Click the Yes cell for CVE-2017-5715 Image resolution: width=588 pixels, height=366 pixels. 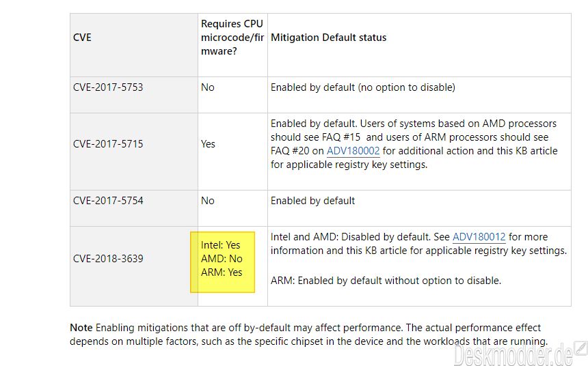[x=208, y=144]
